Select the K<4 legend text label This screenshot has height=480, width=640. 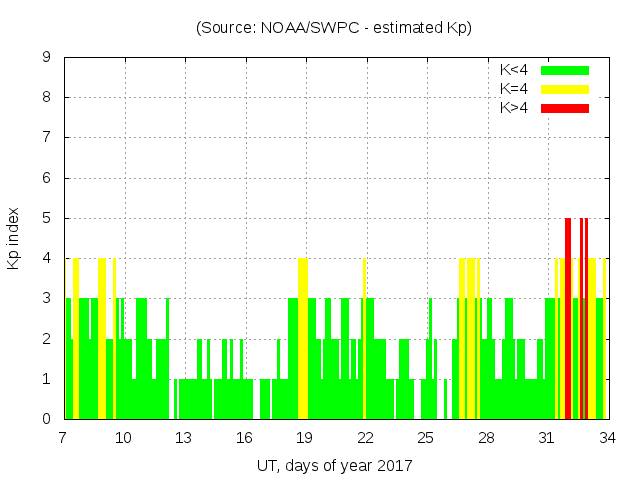pyautogui.click(x=514, y=70)
